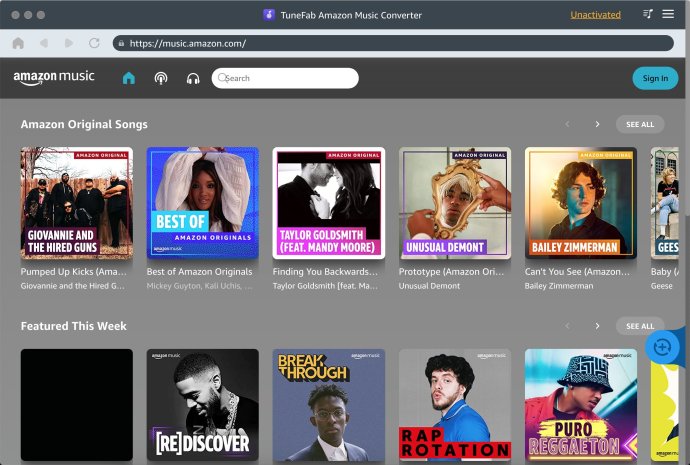The height and width of the screenshot is (465, 690).
Task: Click 'Giovannie and the Hired G...' artist text
Action: pyautogui.click(x=73, y=286)
